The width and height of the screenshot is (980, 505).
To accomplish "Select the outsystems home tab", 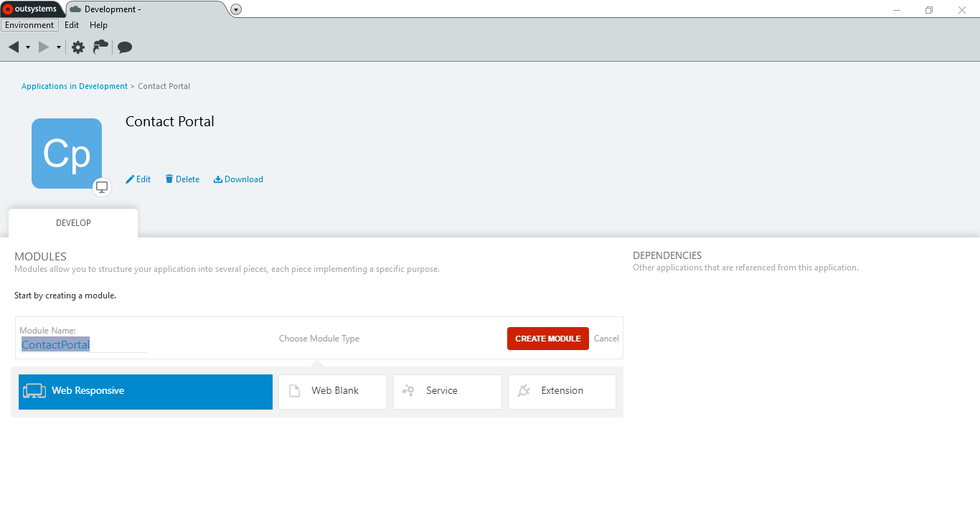I will pyautogui.click(x=31, y=9).
